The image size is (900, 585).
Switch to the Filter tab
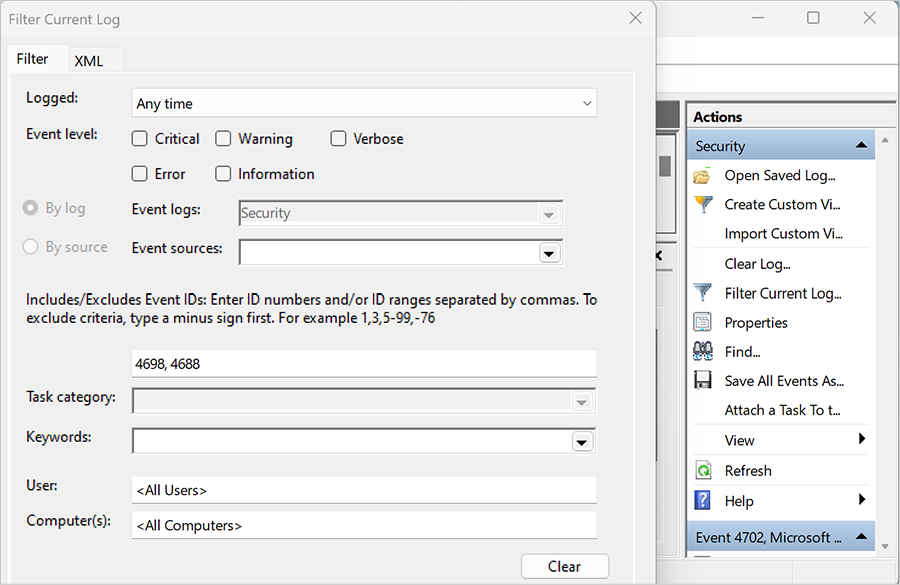33,59
